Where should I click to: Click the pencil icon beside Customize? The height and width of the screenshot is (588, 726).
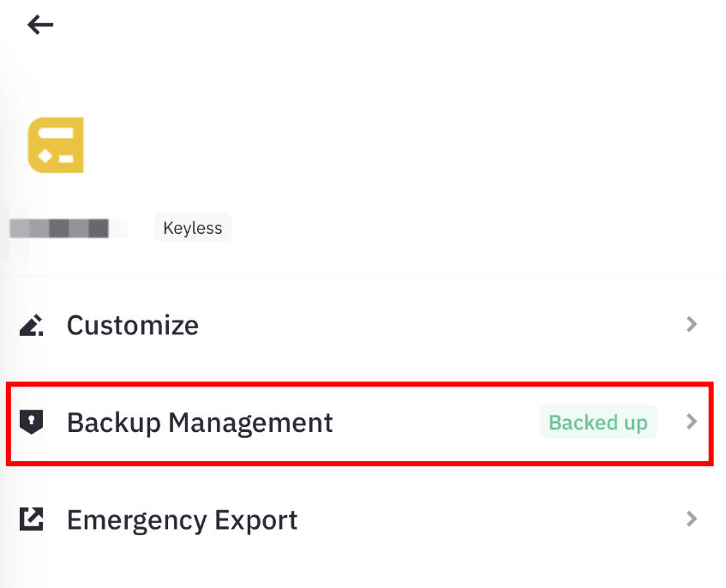[x=32, y=326]
